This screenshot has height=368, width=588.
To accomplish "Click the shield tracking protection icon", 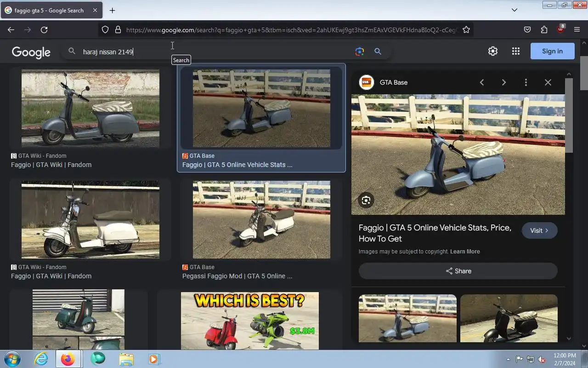I will click(x=105, y=29).
